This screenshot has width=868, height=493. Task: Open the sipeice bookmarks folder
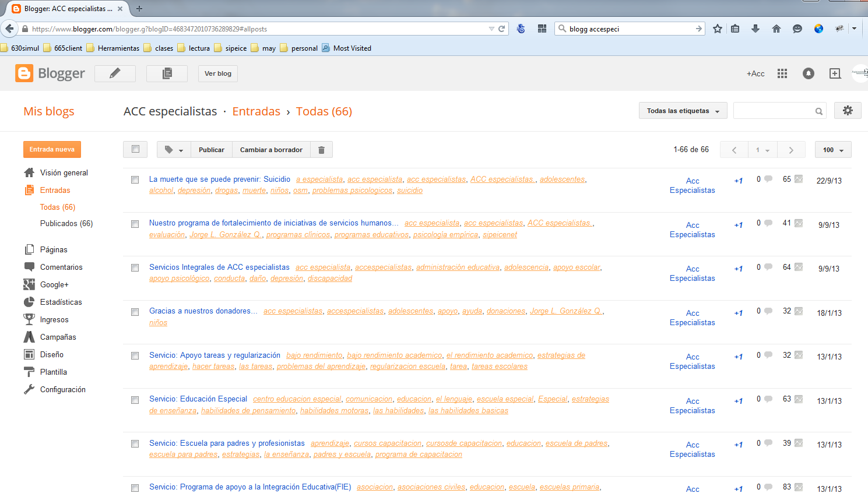pos(230,48)
